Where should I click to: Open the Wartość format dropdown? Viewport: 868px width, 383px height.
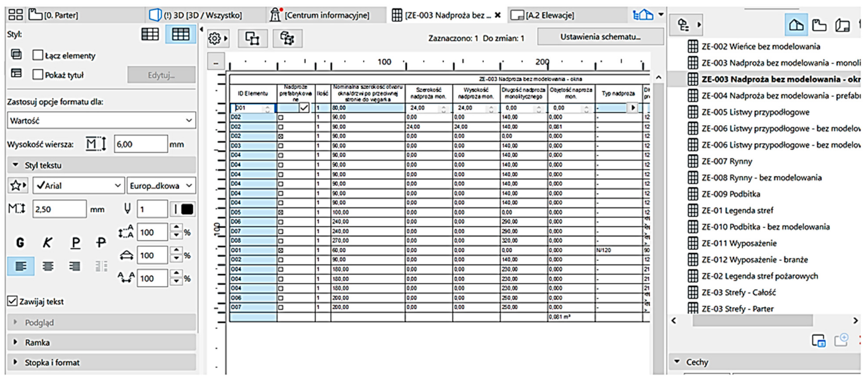click(x=101, y=120)
